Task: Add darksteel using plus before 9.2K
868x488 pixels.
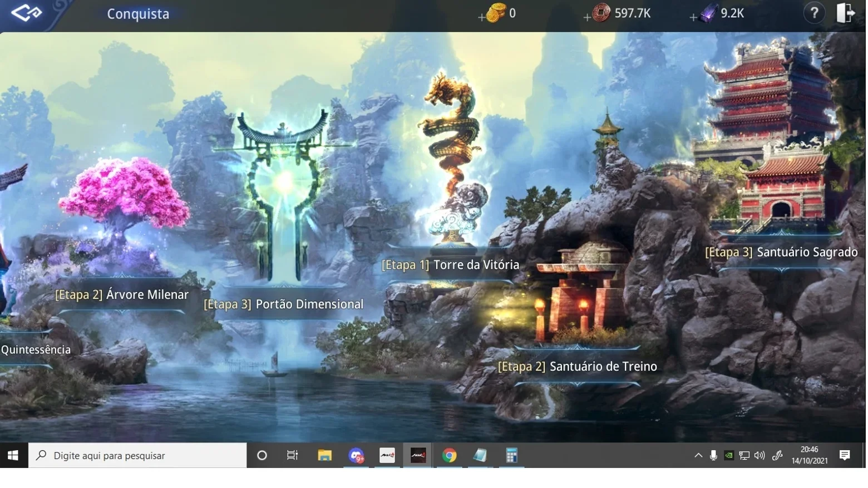Action: [693, 17]
